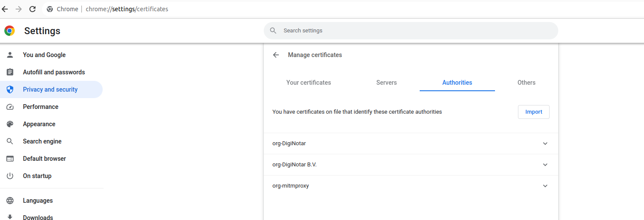This screenshot has height=220, width=644.
Task: Click the address bar URL
Action: coord(127,9)
